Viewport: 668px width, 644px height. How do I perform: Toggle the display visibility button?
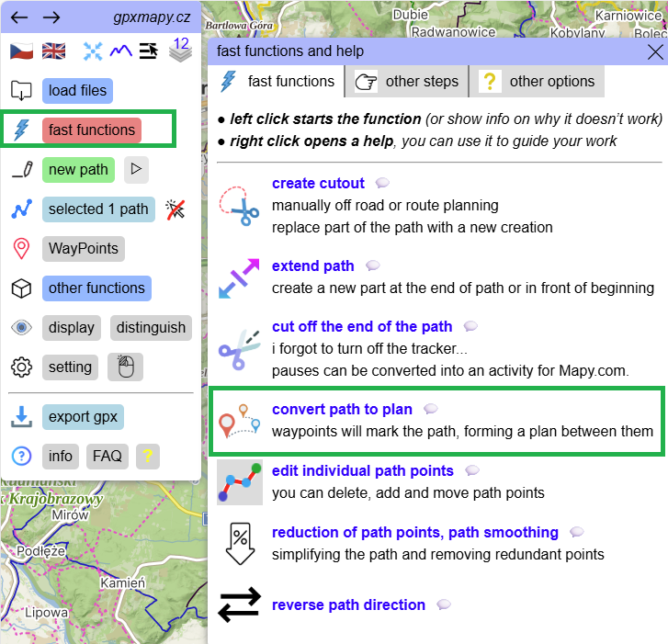(x=72, y=328)
